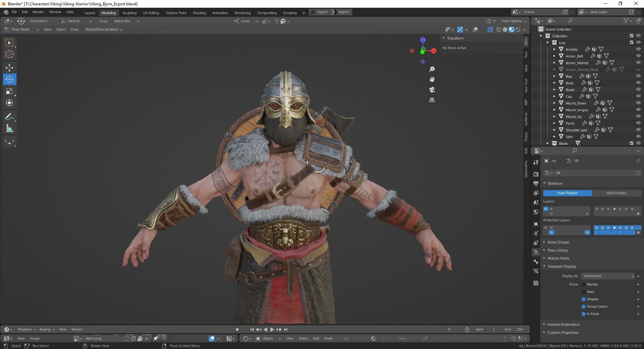Screen dimensions: 644x349
Task: Hide the Body object in outliner
Action: (x=638, y=83)
